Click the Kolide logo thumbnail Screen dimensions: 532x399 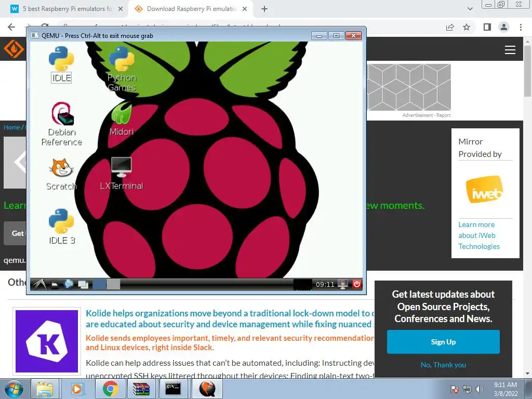pos(47,341)
